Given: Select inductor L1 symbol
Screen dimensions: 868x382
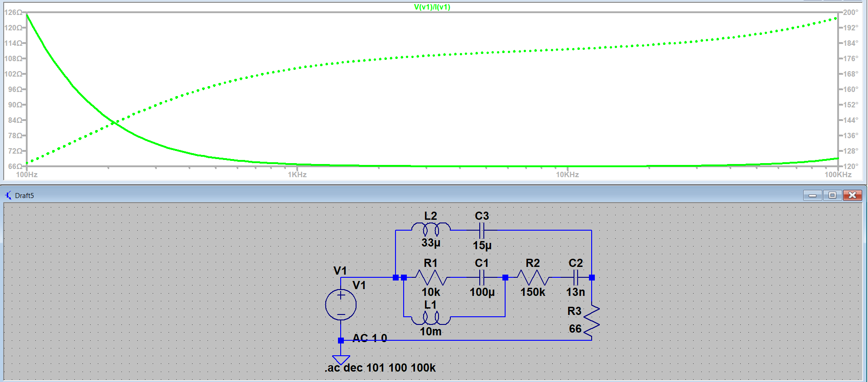Looking at the screenshot, I should pos(431,317).
